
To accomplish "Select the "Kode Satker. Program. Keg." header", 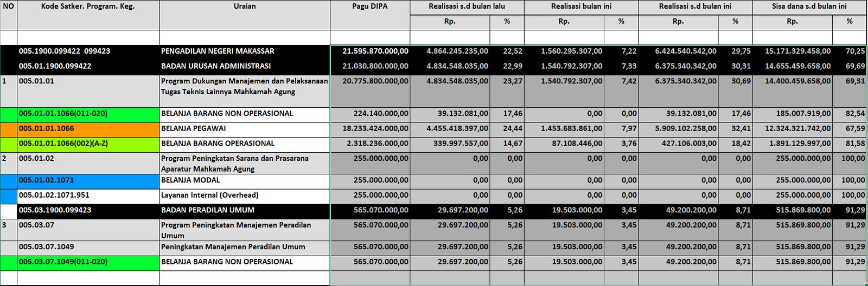I will pyautogui.click(x=88, y=6).
